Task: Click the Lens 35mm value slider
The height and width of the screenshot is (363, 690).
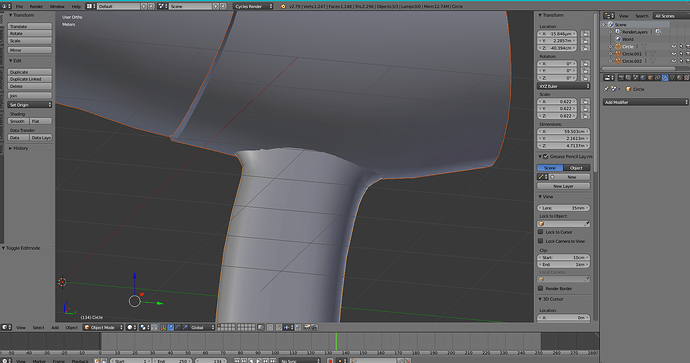Action: (x=563, y=208)
